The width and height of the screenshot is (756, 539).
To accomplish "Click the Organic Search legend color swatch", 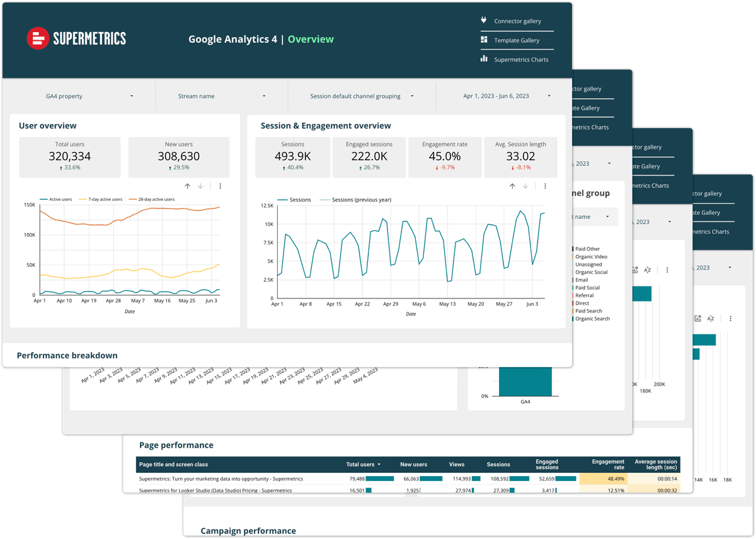I will pyautogui.click(x=573, y=319).
